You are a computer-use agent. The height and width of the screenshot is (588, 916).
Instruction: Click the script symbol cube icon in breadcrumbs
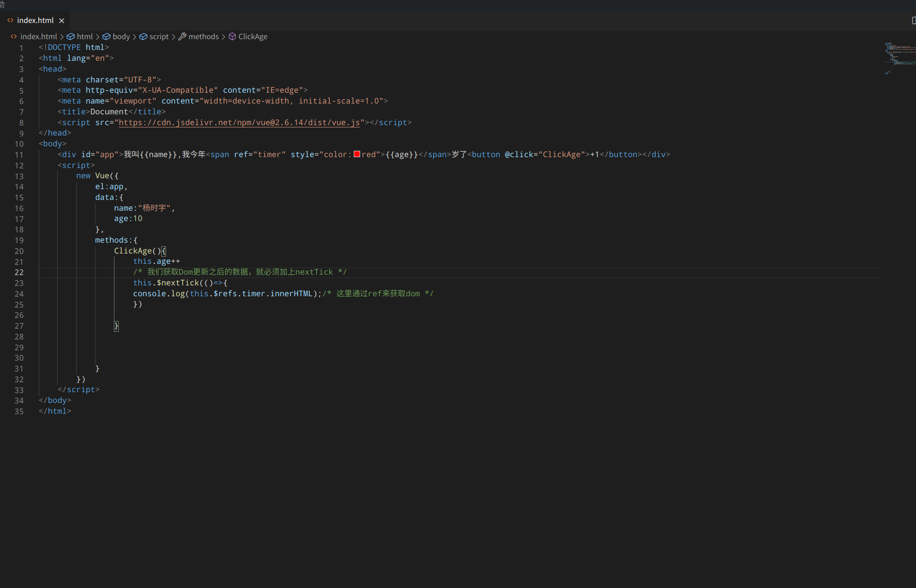click(143, 36)
